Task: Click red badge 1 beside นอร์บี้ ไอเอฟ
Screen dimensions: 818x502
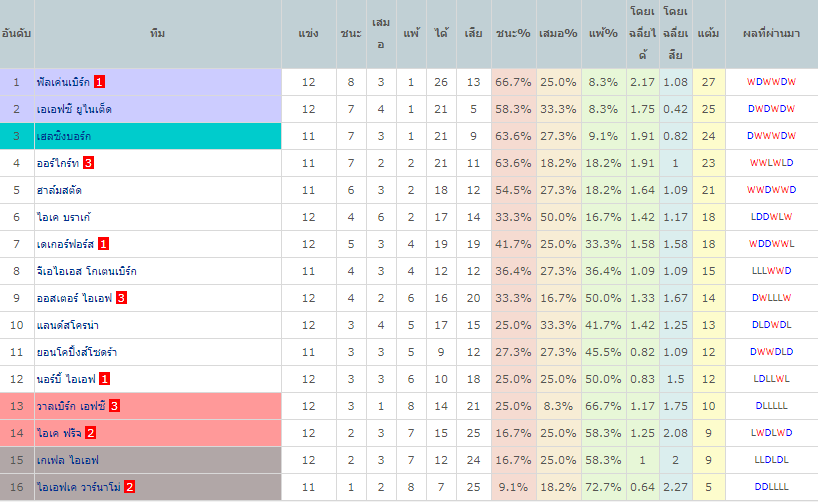Action: (x=105, y=379)
